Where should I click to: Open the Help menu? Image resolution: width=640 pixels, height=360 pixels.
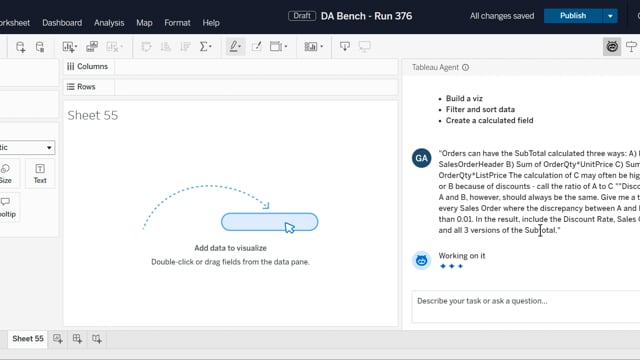click(211, 23)
